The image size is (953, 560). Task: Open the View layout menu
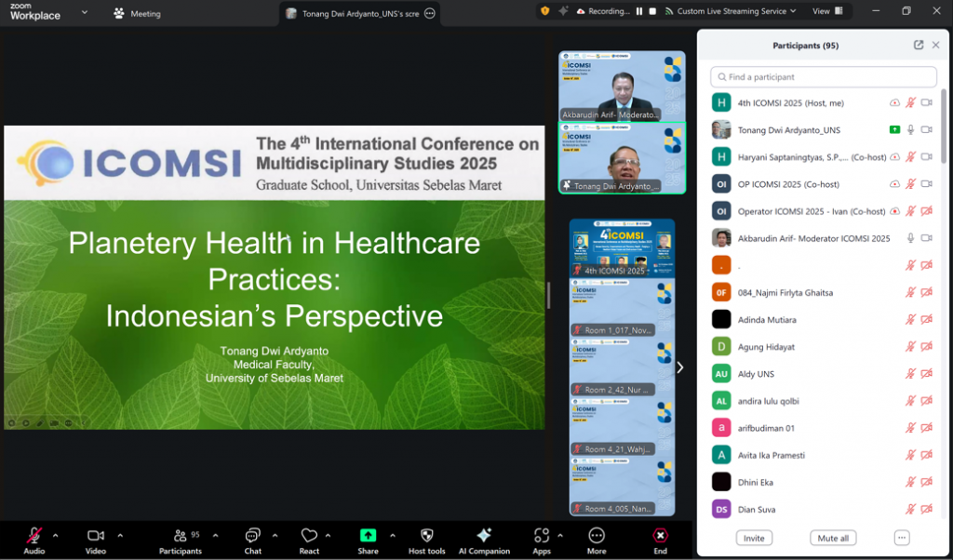click(827, 11)
